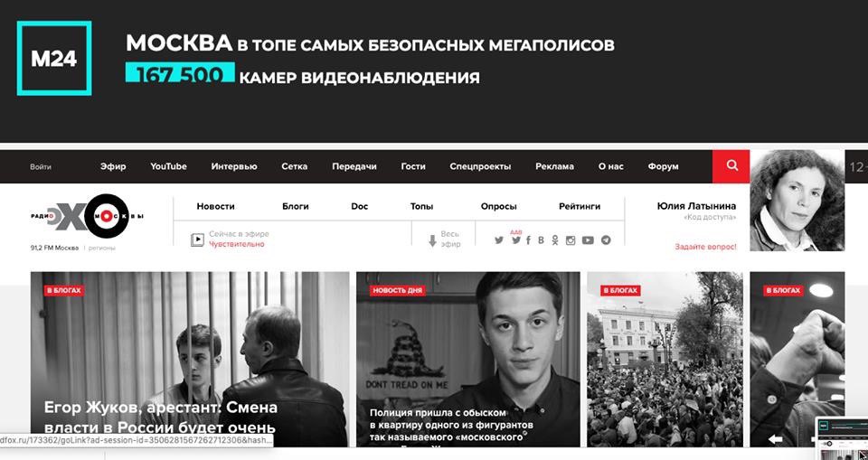Click the 'Задайте вопрос!' link

[706, 247]
